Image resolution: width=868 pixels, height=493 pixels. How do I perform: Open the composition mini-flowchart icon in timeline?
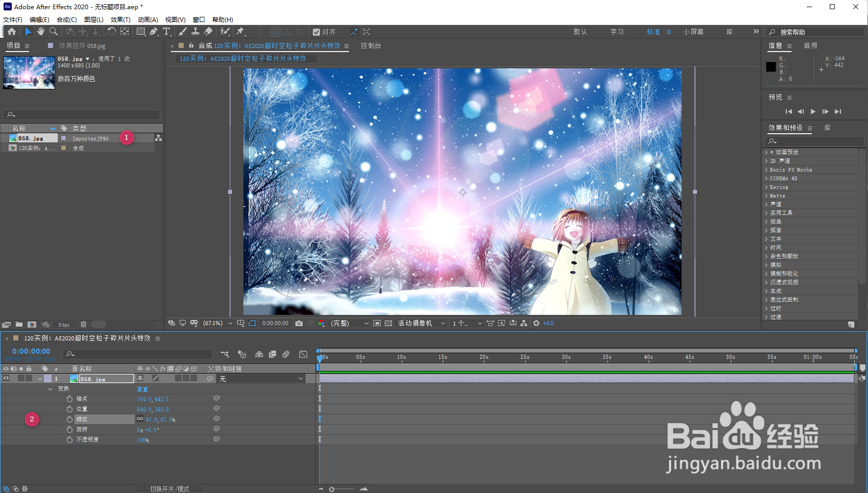point(225,354)
